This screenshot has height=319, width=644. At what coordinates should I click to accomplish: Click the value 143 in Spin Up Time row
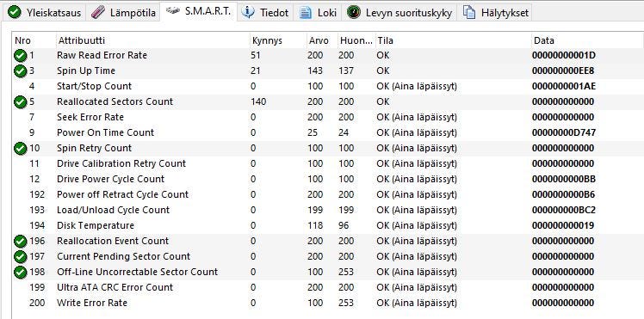[x=315, y=71]
